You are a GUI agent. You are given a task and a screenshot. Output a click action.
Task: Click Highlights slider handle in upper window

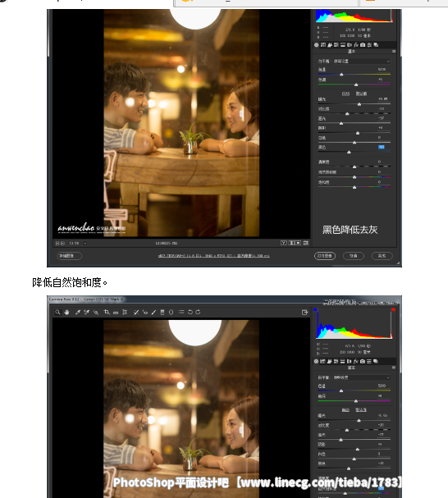341,123
